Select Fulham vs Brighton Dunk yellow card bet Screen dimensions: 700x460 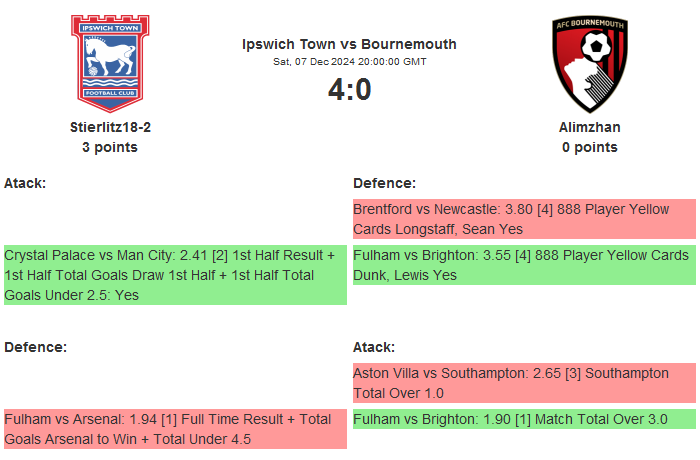tap(523, 264)
